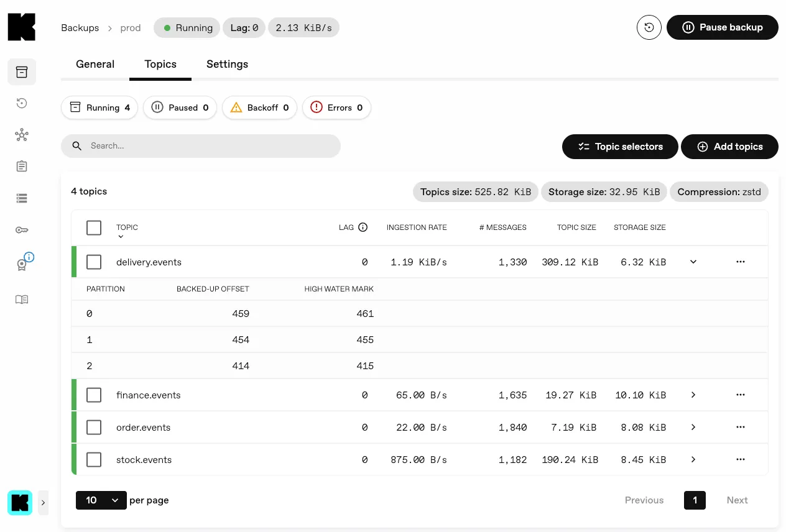Click the delivery.events topic name
The height and width of the screenshot is (532, 786).
click(x=149, y=262)
